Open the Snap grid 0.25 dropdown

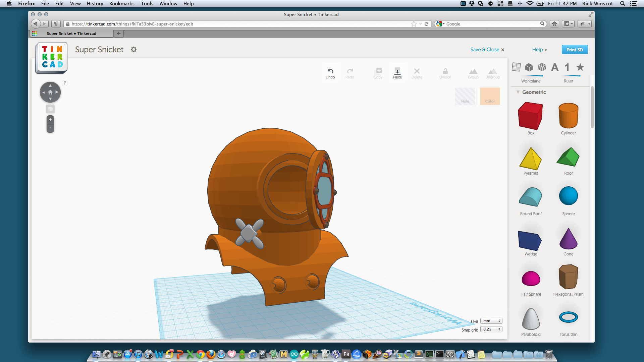click(491, 329)
